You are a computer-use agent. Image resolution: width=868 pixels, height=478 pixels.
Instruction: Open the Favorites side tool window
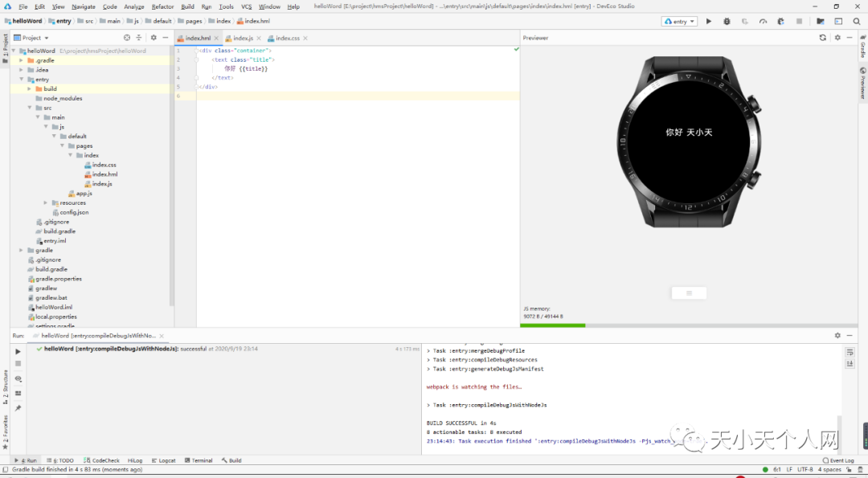pos(5,433)
